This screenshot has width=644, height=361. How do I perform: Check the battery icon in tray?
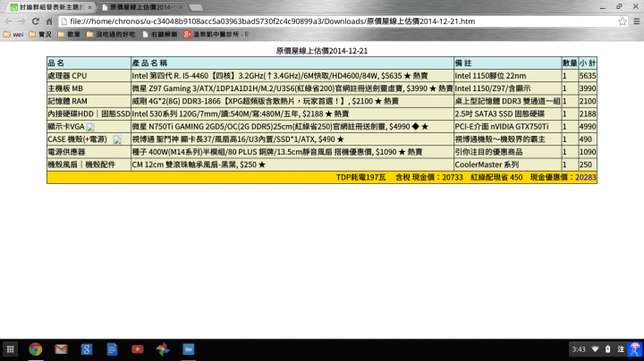(x=608, y=349)
